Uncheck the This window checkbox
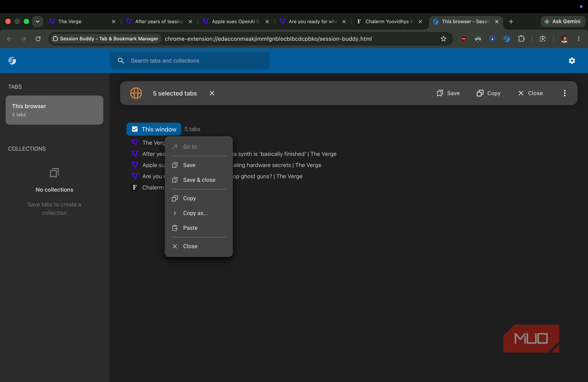Screen dimensions: 588x382 [135, 129]
